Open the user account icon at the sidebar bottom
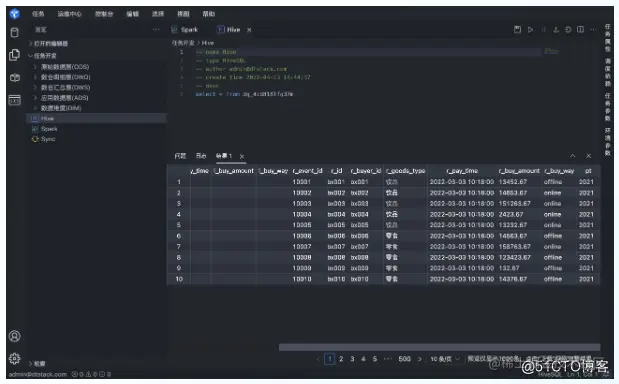The width and height of the screenshot is (619, 384). (x=15, y=336)
